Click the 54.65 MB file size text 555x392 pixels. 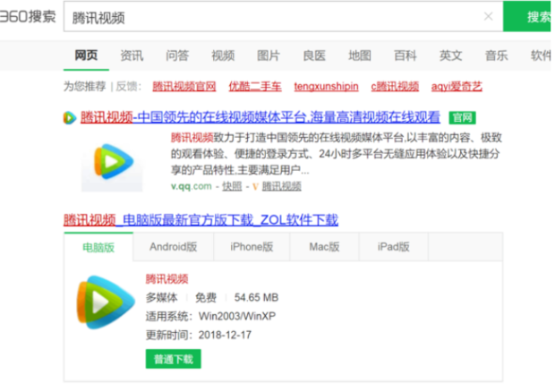tap(256, 297)
